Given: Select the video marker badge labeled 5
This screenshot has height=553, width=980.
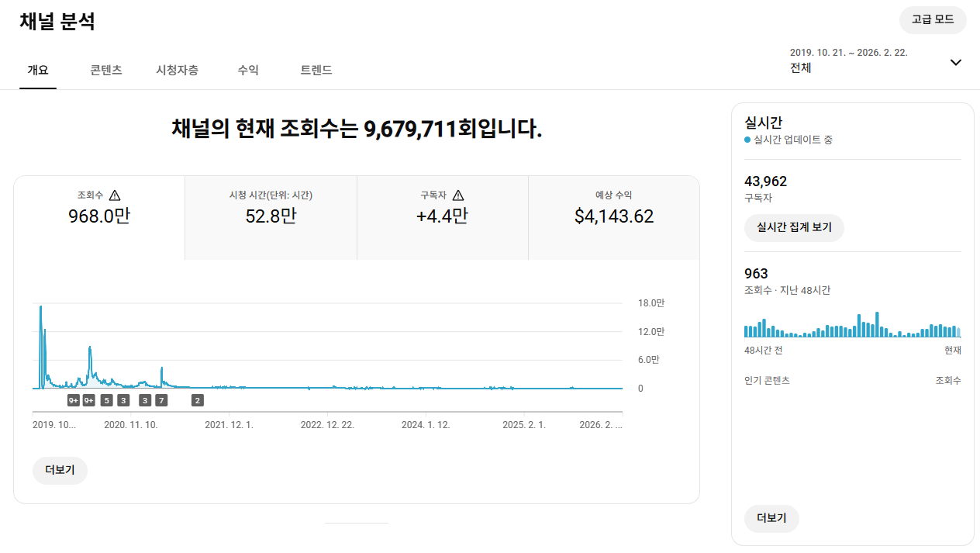Looking at the screenshot, I should point(106,400).
